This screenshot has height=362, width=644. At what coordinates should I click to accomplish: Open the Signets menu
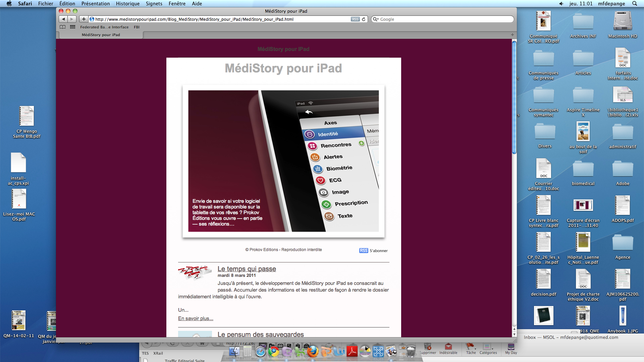click(154, 3)
